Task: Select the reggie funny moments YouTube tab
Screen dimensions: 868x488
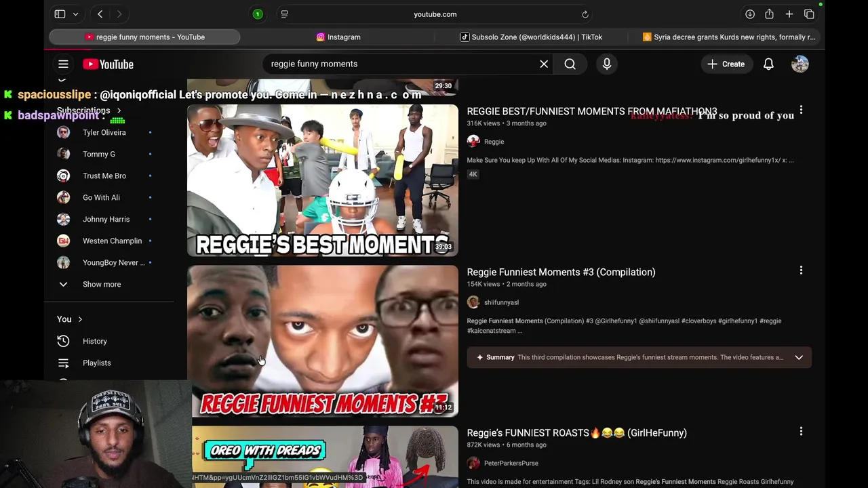Action: coord(144,37)
